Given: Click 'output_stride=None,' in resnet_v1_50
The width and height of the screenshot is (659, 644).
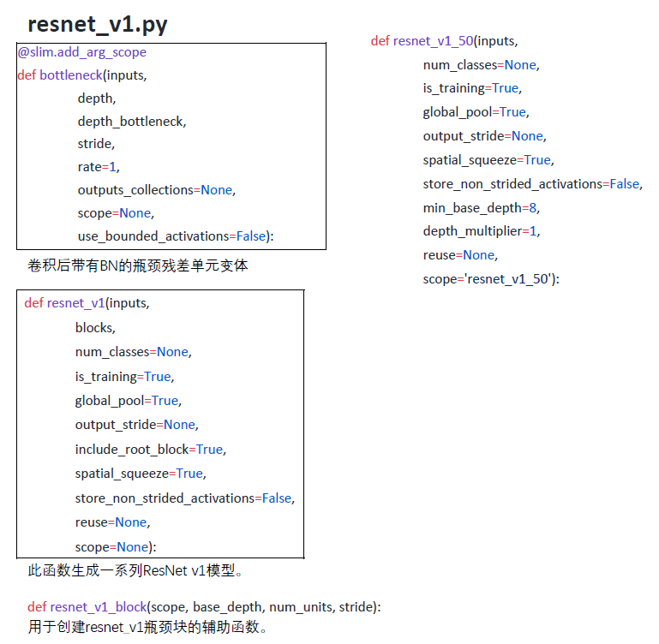Looking at the screenshot, I should point(484,136).
